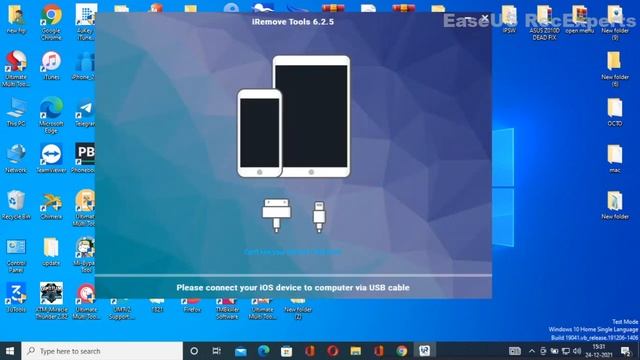Open the TMBkiller Software desktop shortcut
The image size is (640, 360).
227,309
